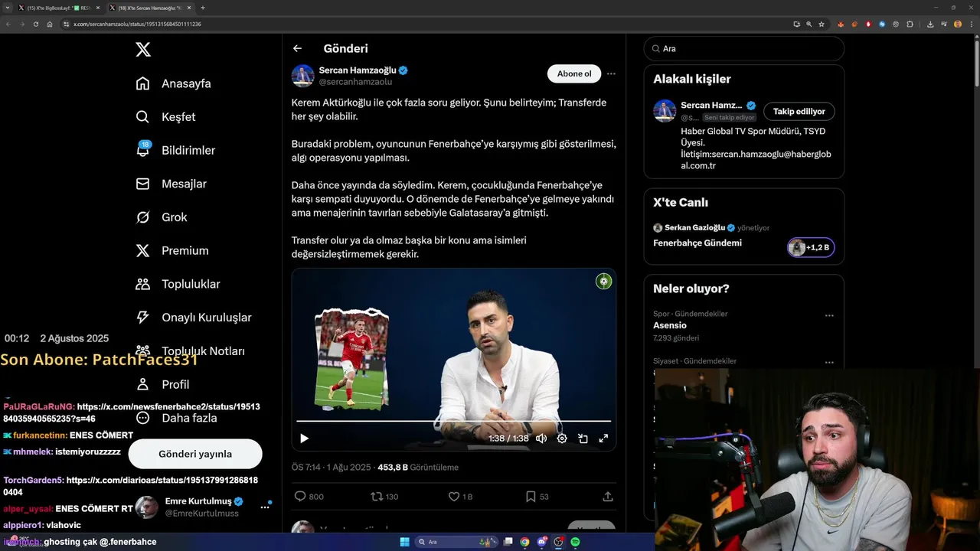Open Sercan Hamz... in Alakalı kişiler
Viewport: 980px width, 551px height.
pos(711,106)
